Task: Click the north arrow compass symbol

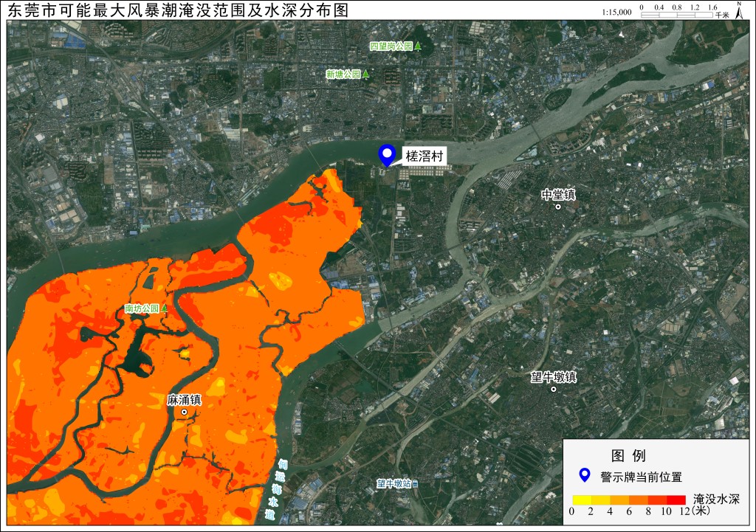Action: [738, 10]
